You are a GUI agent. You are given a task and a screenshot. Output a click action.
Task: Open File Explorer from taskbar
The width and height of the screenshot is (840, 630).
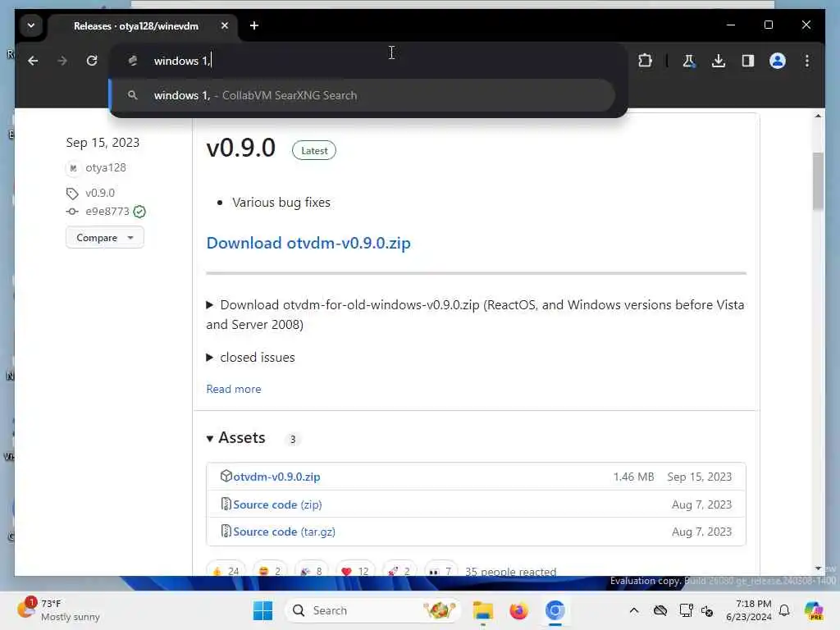point(482,610)
